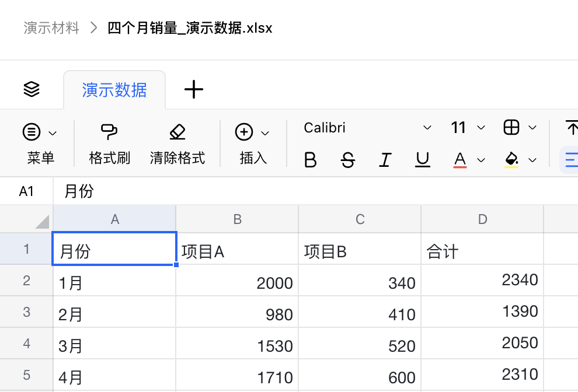Click the file name 四个月销量_演示数据.xlsx

click(x=190, y=28)
